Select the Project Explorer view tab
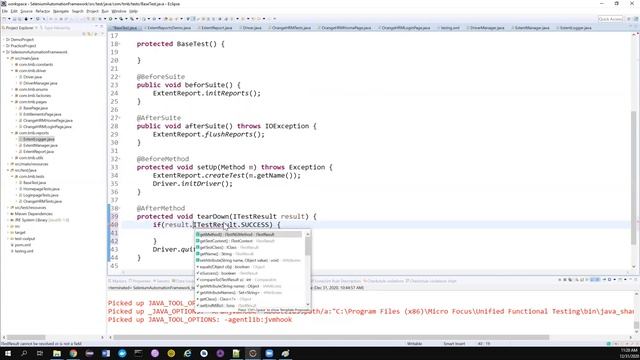 pyautogui.click(x=20, y=28)
